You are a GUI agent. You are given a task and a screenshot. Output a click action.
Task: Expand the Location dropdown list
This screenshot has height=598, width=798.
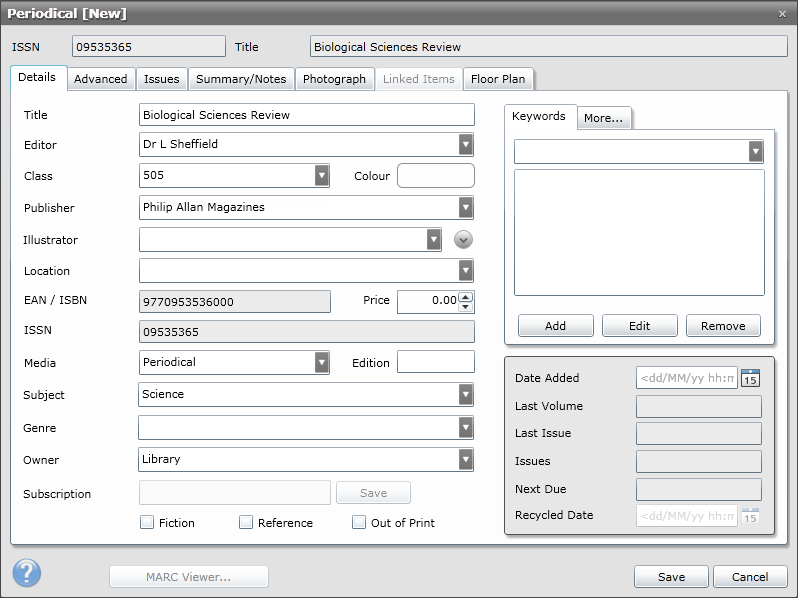466,271
